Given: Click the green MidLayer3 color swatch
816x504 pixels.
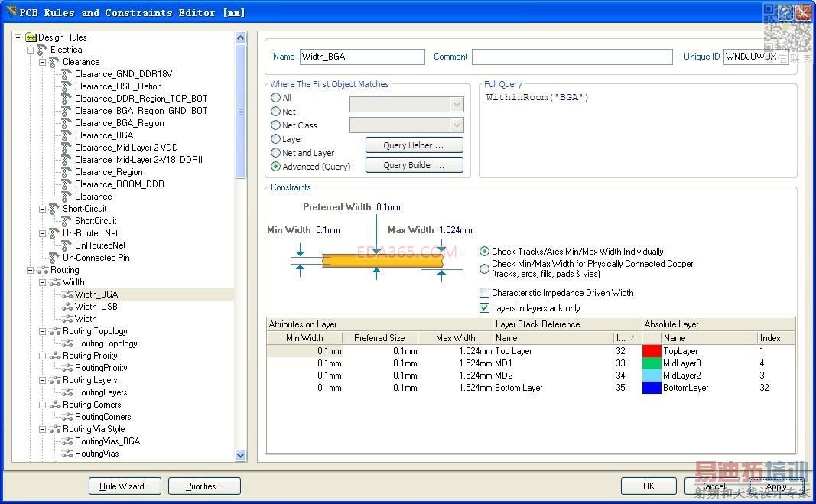Looking at the screenshot, I should tap(652, 363).
